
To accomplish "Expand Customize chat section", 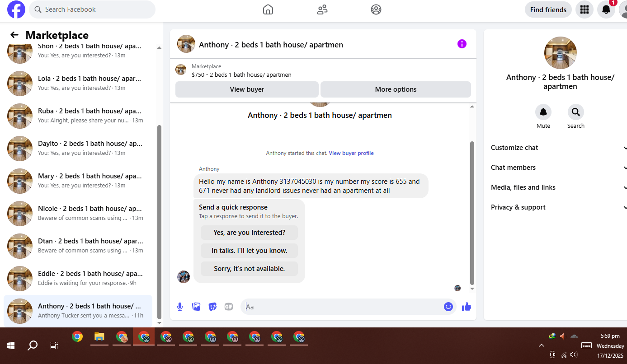I will click(x=559, y=148).
